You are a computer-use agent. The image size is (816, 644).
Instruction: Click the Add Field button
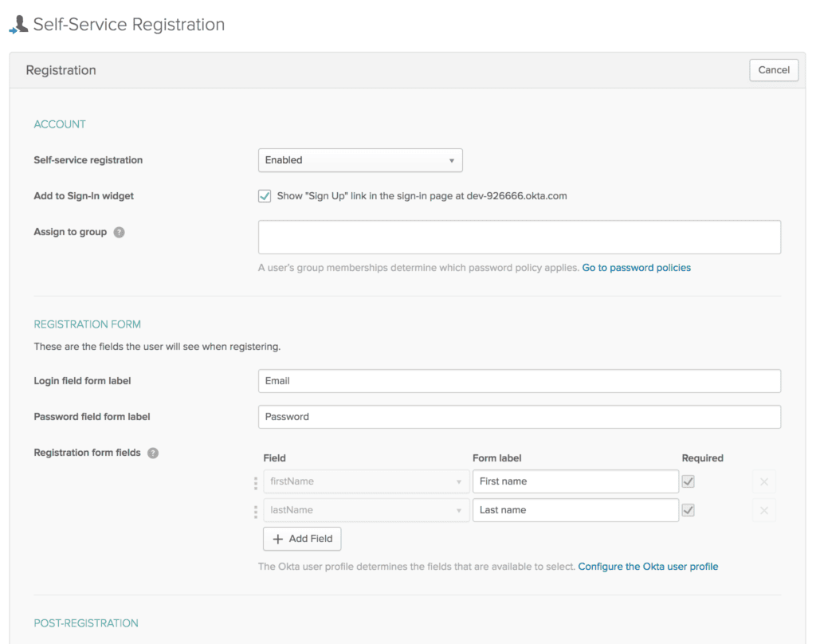click(x=302, y=539)
